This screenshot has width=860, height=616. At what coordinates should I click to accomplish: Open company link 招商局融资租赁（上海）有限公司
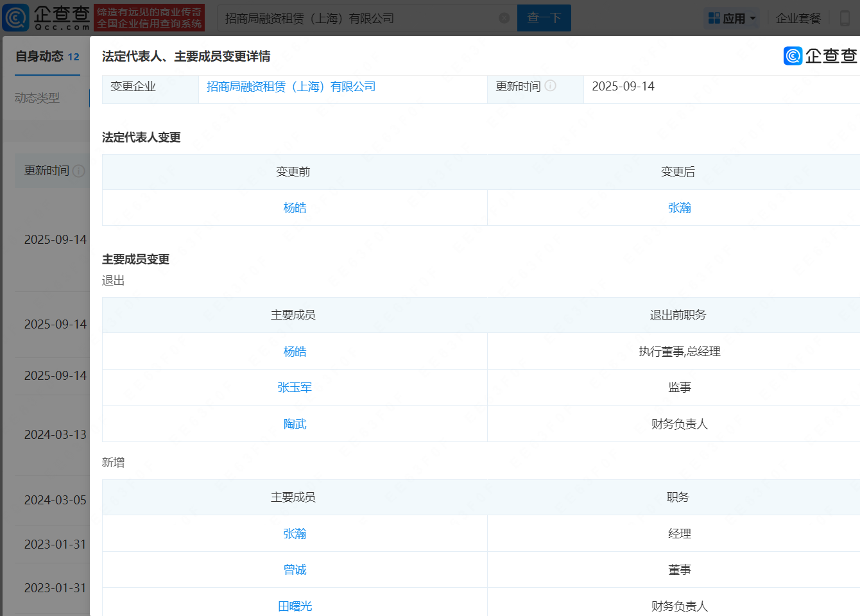coord(291,87)
